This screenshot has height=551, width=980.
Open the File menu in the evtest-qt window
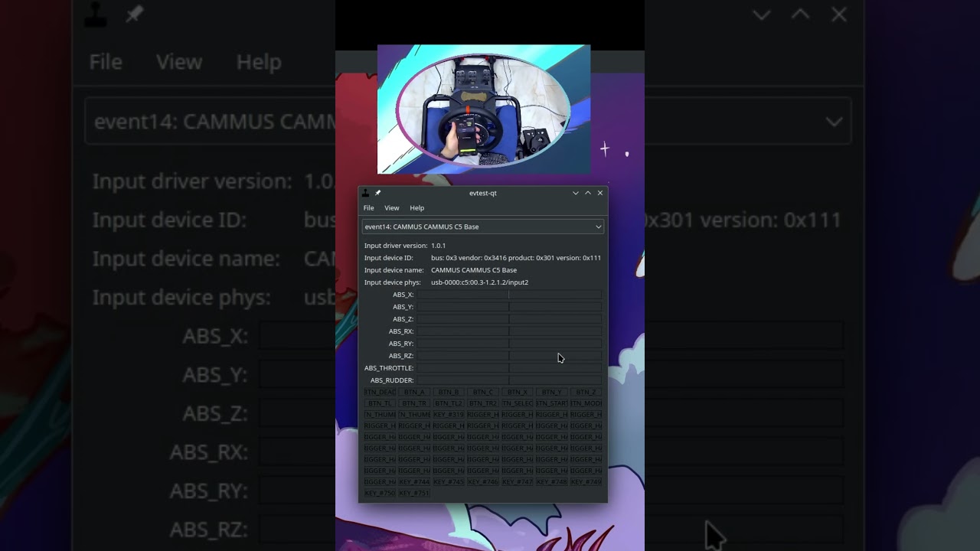pos(368,208)
